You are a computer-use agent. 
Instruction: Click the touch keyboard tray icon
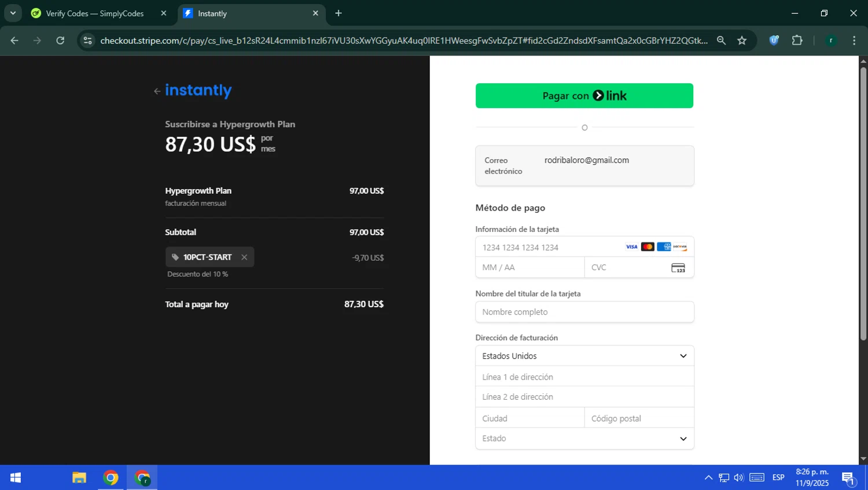coord(757,478)
